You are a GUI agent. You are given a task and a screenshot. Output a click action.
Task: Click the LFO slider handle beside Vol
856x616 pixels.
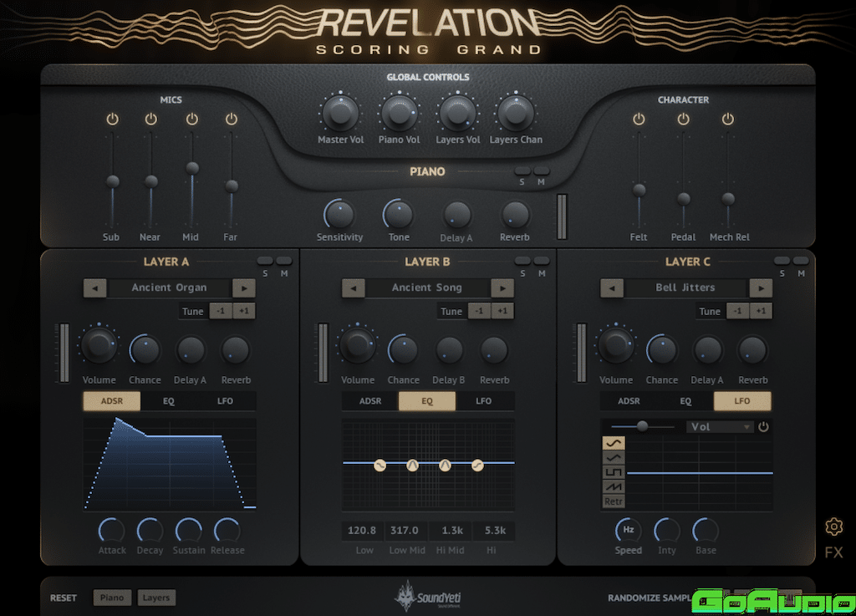point(643,426)
